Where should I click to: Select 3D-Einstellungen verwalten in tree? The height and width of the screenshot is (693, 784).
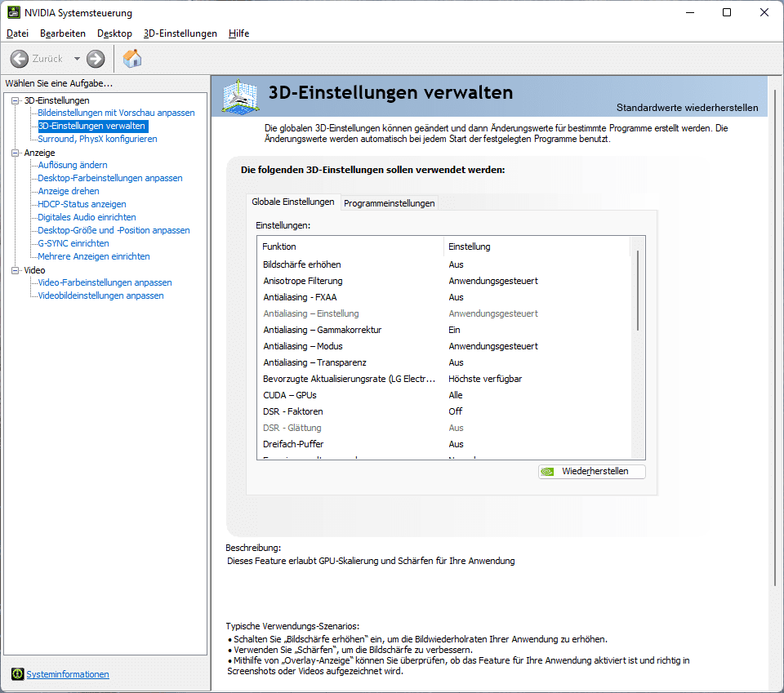click(x=92, y=126)
